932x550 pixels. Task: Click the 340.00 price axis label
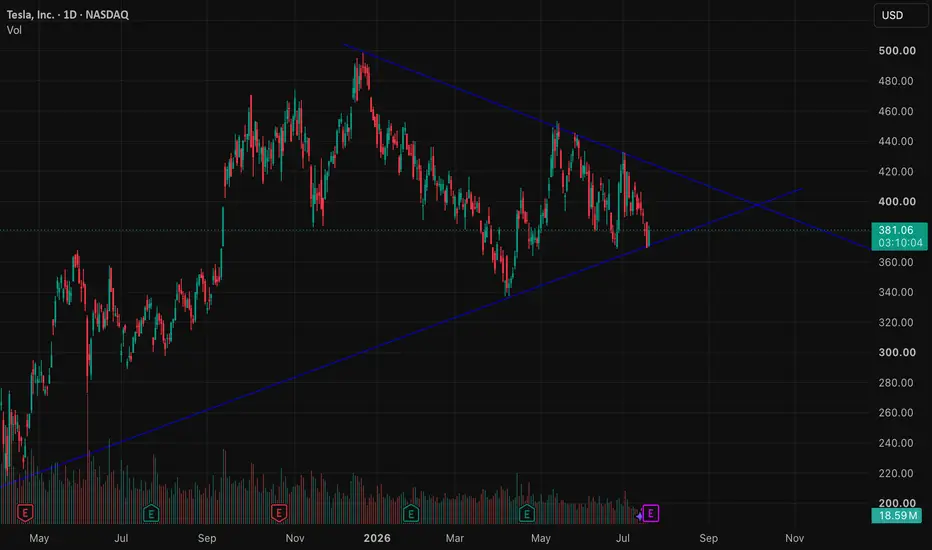click(896, 292)
